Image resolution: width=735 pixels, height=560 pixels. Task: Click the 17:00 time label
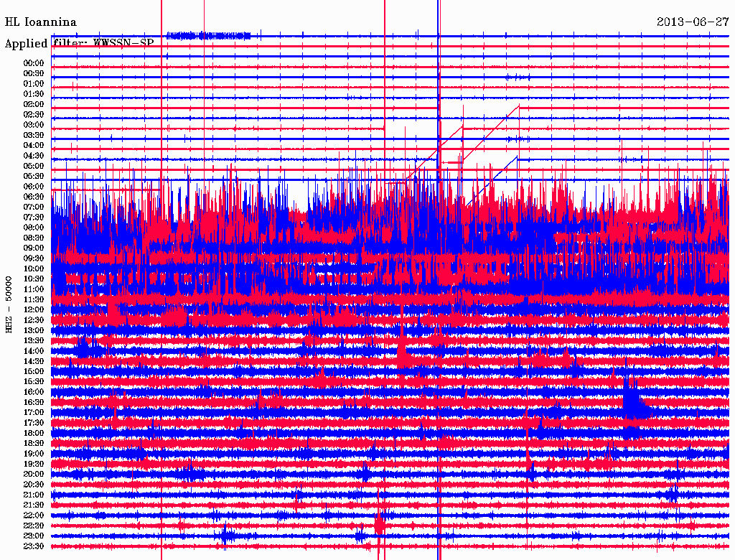(x=34, y=413)
